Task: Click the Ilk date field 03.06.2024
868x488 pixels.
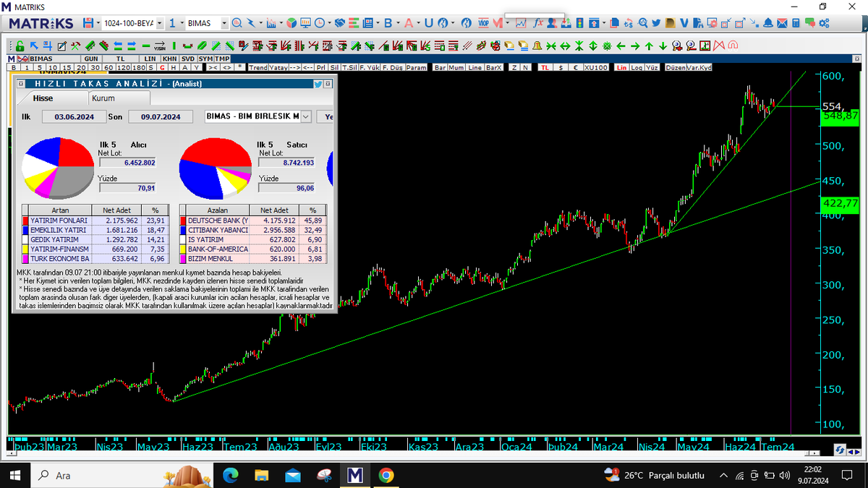Action: pyautogui.click(x=74, y=116)
